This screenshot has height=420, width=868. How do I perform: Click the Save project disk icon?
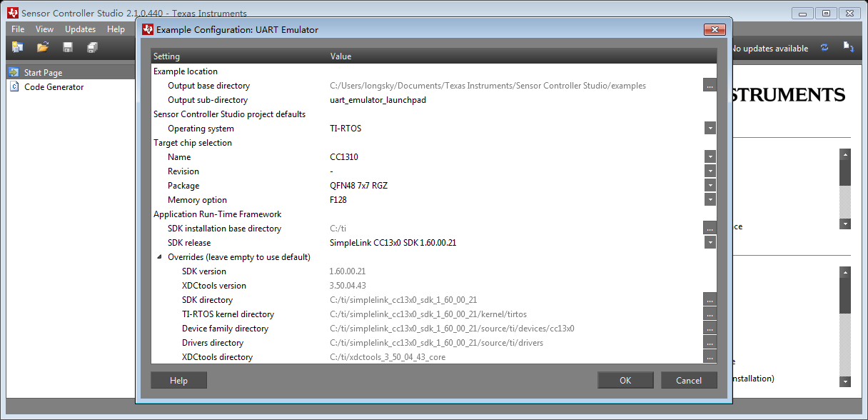click(68, 47)
